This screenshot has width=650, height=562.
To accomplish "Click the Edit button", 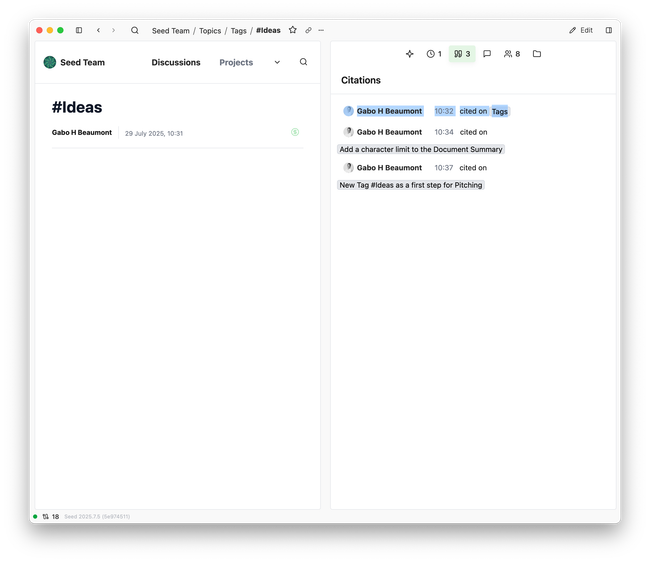I will click(x=581, y=30).
